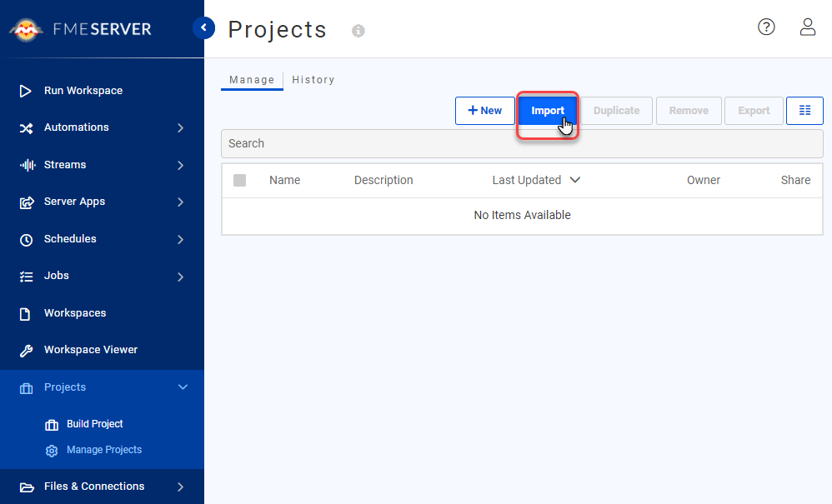The image size is (832, 504).
Task: Select the Run Workspace icon in sidebar
Action: click(x=25, y=90)
